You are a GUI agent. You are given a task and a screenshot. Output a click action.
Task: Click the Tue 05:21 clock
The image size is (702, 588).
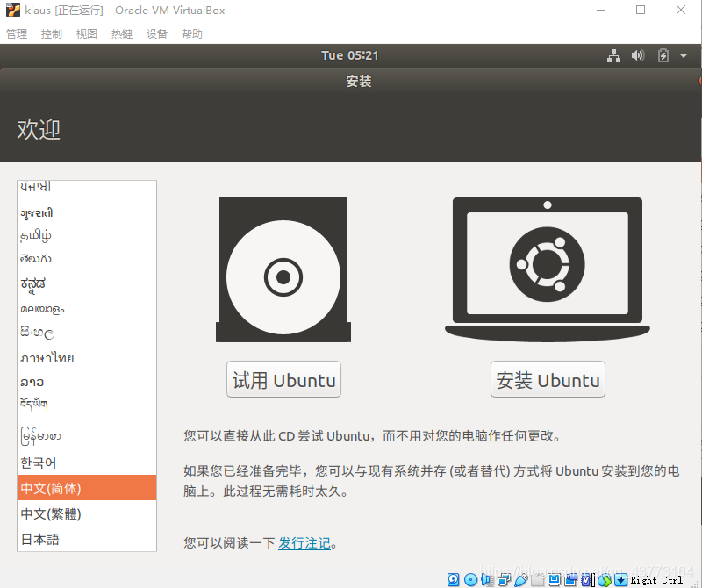click(350, 55)
